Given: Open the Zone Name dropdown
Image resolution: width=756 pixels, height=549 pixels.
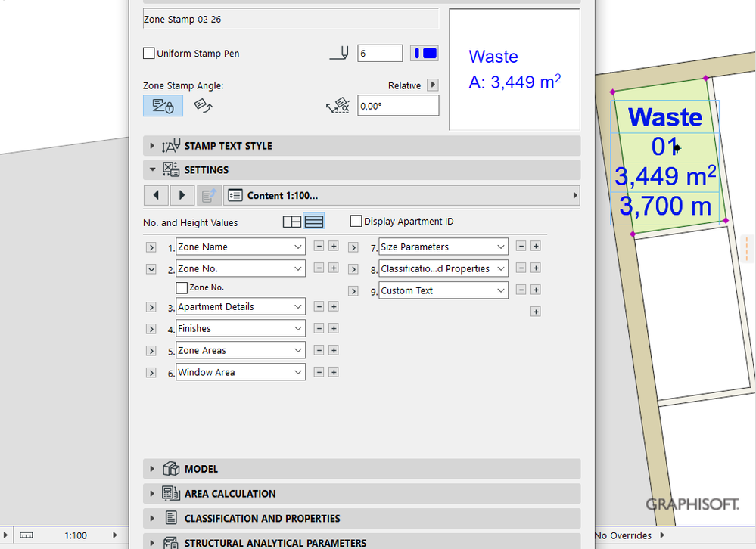Looking at the screenshot, I should (240, 246).
